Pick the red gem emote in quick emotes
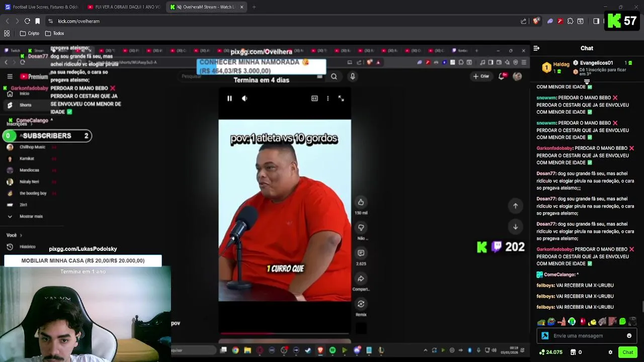The height and width of the screenshot is (362, 644). pyautogui.click(x=583, y=322)
